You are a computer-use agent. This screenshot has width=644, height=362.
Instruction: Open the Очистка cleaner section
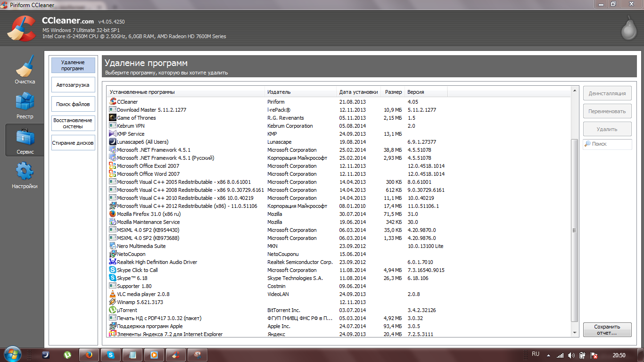(25, 70)
